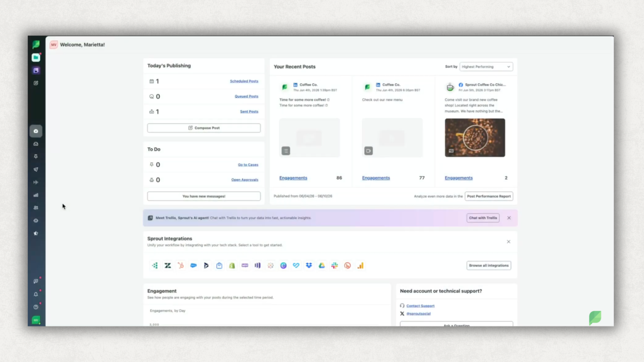Open the purple Trellis AI sidebar icon
This screenshot has width=644, height=362.
click(x=36, y=70)
